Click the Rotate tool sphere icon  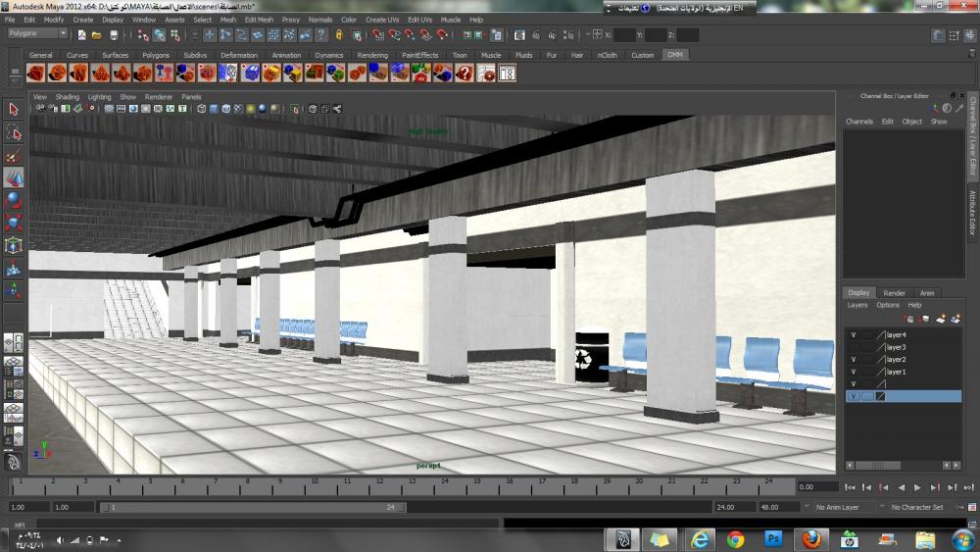coord(13,200)
